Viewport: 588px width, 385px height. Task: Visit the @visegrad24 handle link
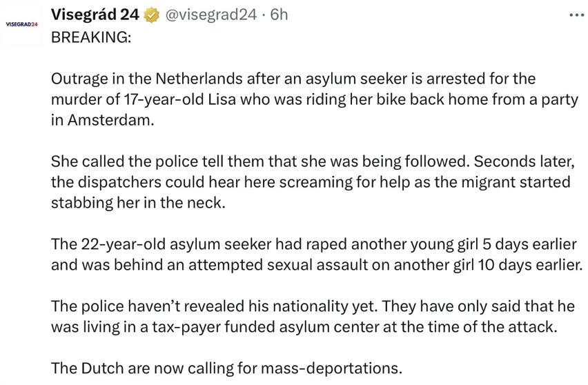point(211,14)
